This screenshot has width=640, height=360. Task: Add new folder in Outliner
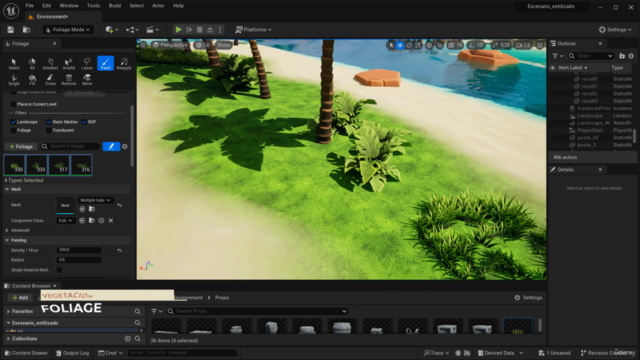point(622,56)
